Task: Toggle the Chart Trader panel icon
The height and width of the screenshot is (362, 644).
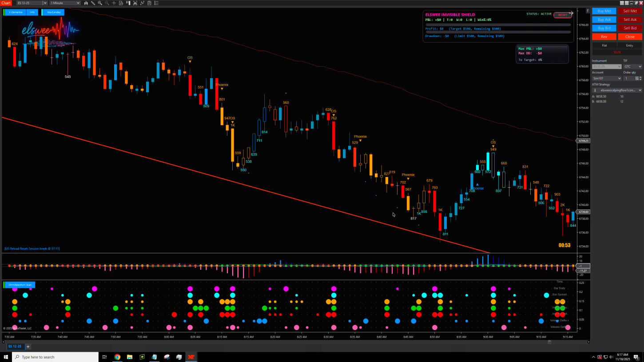Action: pyautogui.click(x=128, y=3)
